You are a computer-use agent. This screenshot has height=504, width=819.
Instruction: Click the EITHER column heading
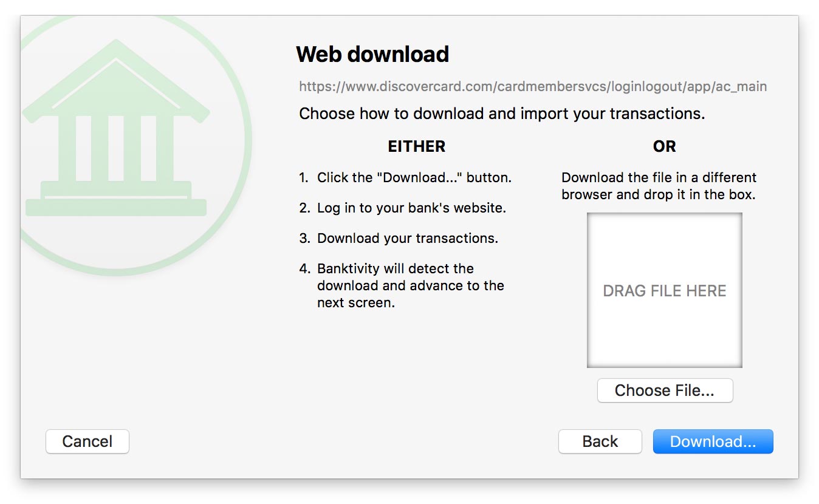[416, 146]
